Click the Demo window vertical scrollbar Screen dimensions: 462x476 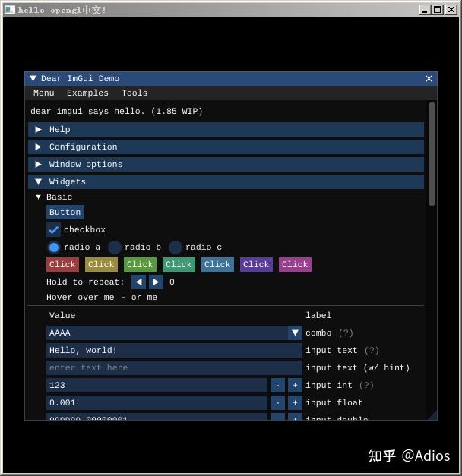pyautogui.click(x=432, y=154)
